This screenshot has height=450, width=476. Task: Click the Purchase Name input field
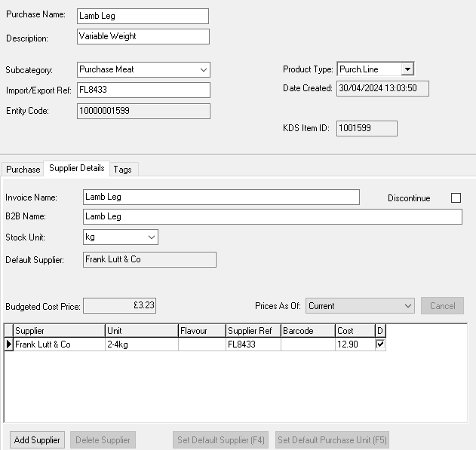coord(143,16)
